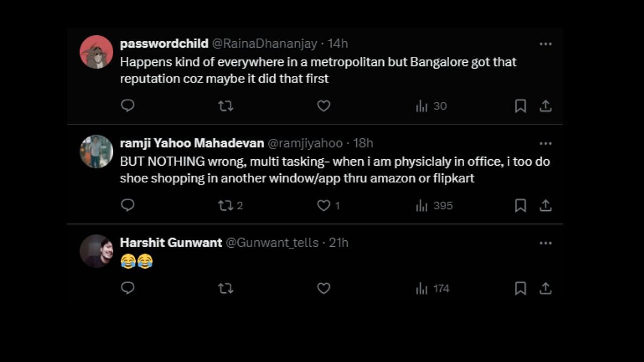This screenshot has width=644, height=362.
Task: Like ramji Yahoo Mahadevan's multi tasking tweet
Action: (x=324, y=205)
